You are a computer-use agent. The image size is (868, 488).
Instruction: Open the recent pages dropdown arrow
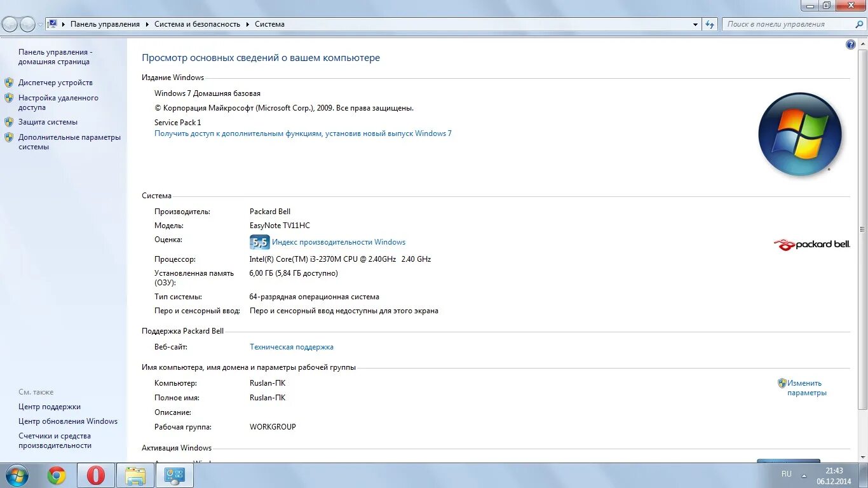pyautogui.click(x=40, y=25)
